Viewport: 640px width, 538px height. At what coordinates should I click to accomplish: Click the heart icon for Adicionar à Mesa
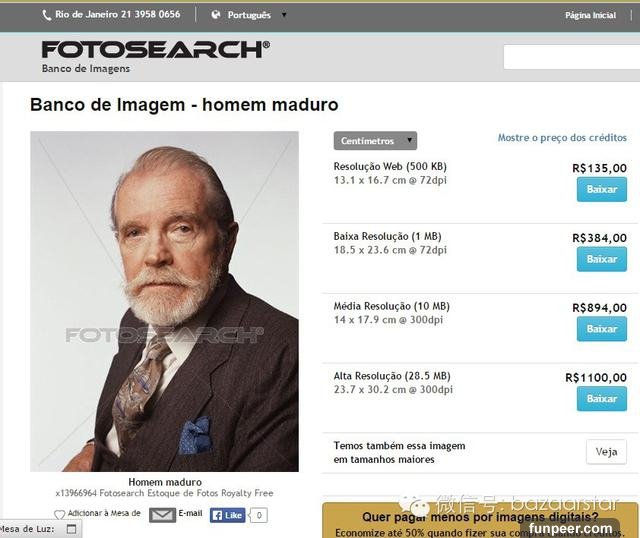60,514
